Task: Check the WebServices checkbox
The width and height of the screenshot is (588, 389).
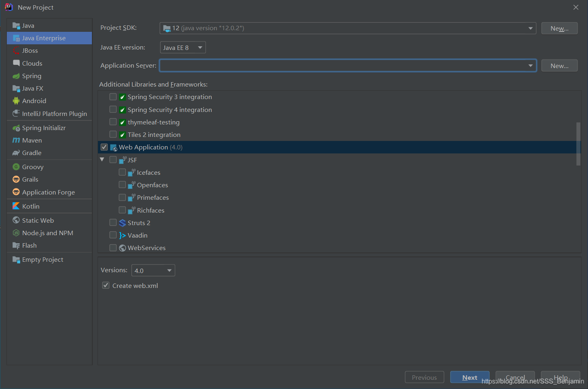Action: (x=113, y=248)
